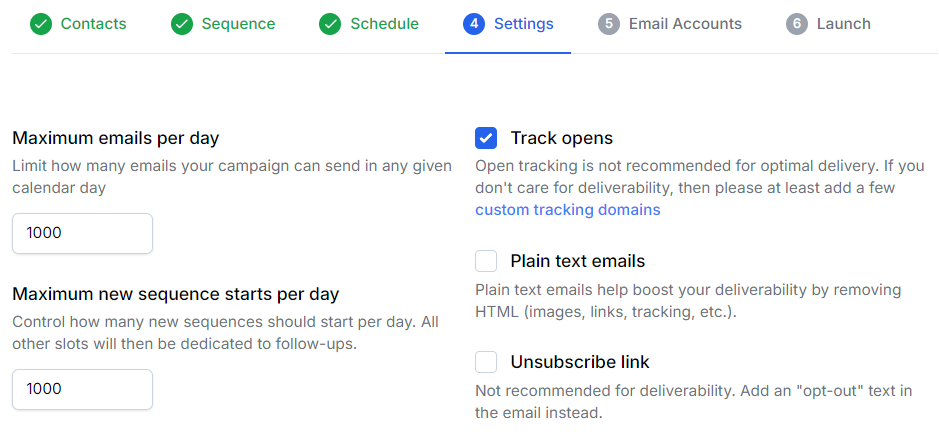Focus the Maximum emails per day field
The width and height of the screenshot is (939, 432).
pos(83,233)
